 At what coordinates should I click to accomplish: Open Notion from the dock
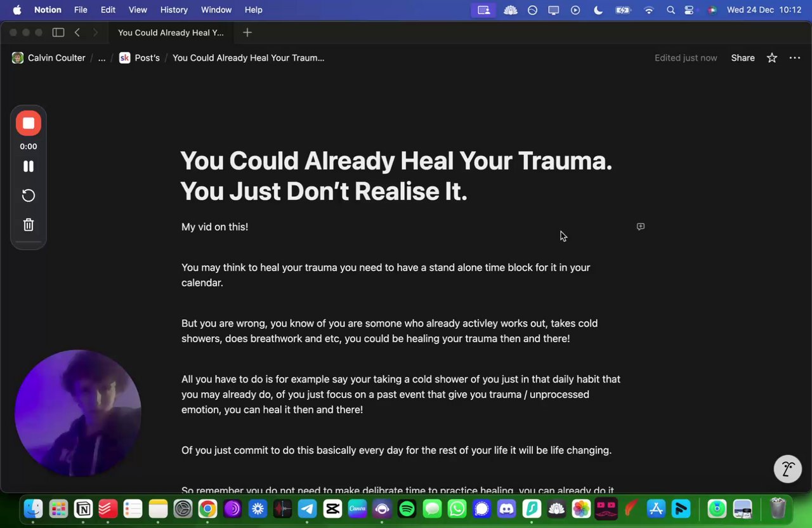click(x=83, y=508)
